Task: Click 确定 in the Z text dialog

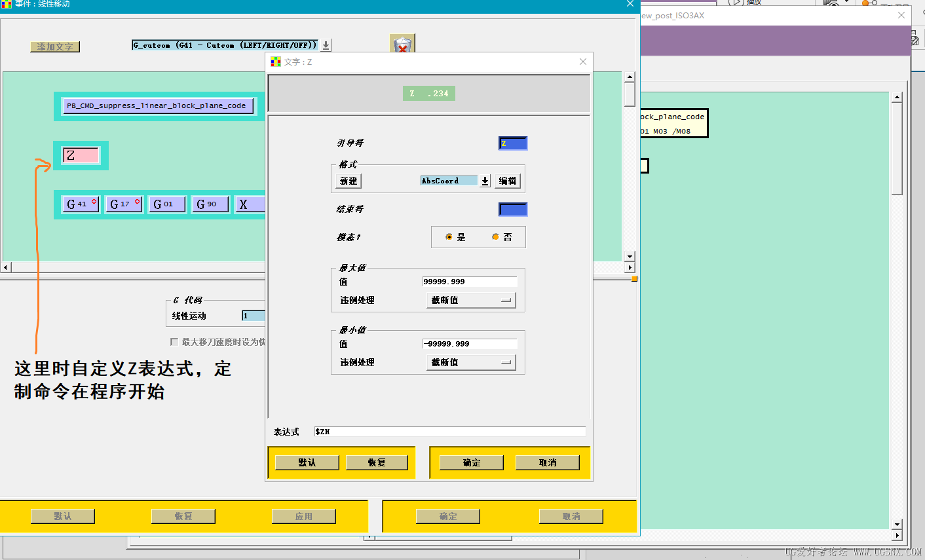Action: [472, 462]
